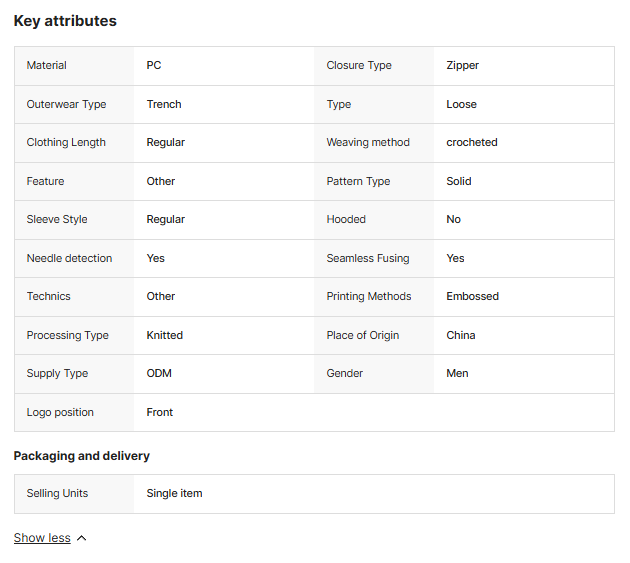Viewport: 630px width, 563px height.
Task: Select the crocheted value text
Action: coord(472,142)
